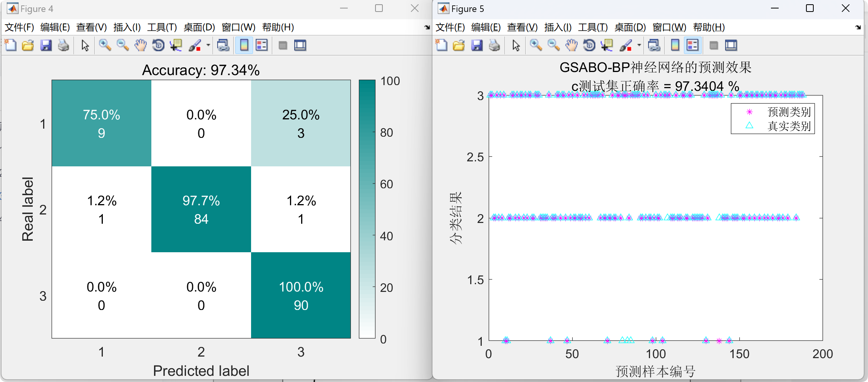Activate Zoom In tool in Figure 5
The image size is (868, 382).
click(536, 45)
